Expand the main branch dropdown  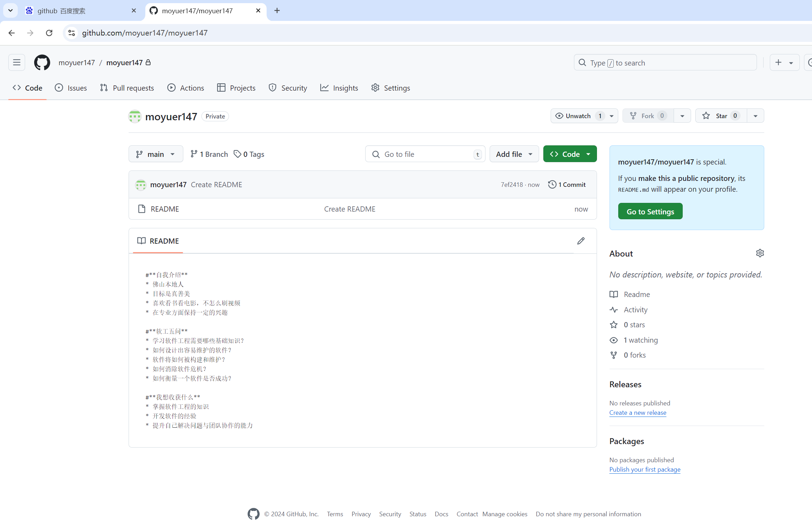(155, 154)
